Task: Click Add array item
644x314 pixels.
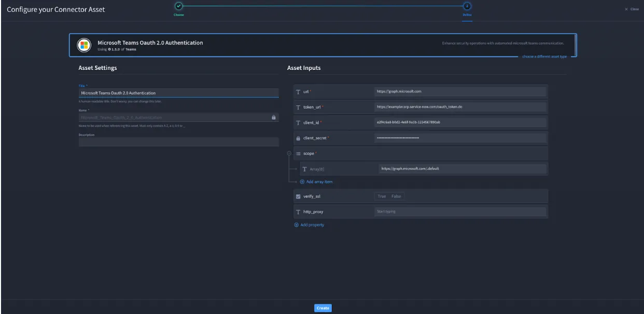Action: [316, 182]
